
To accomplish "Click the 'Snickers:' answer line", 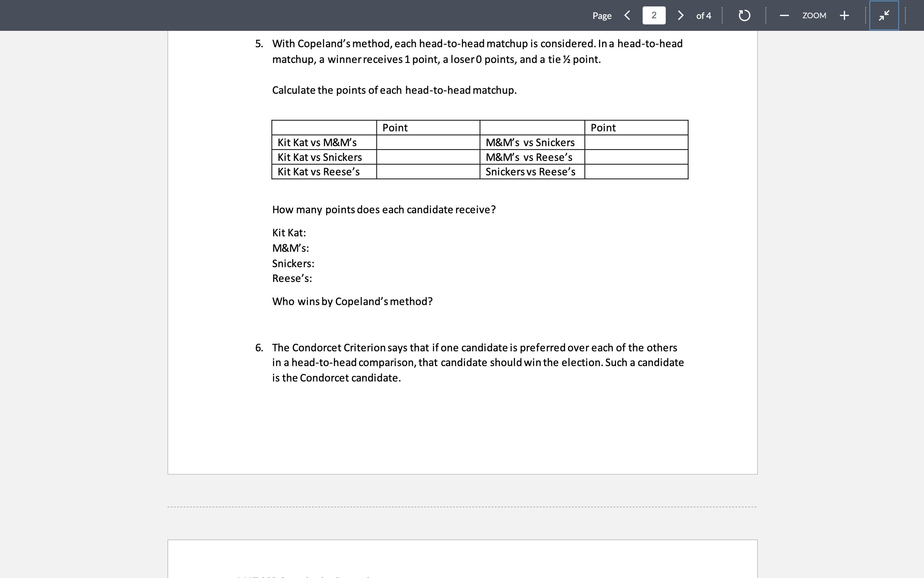I will (293, 263).
